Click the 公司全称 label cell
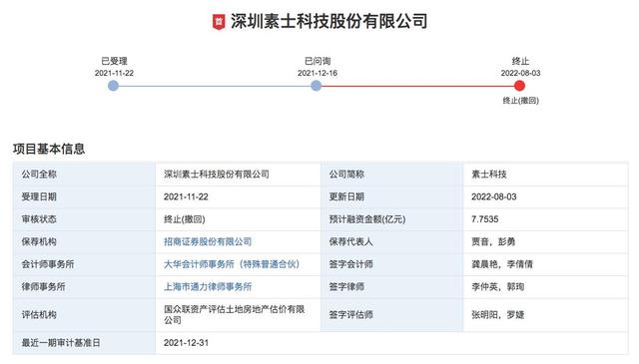The width and height of the screenshot is (639, 364). pos(84,175)
